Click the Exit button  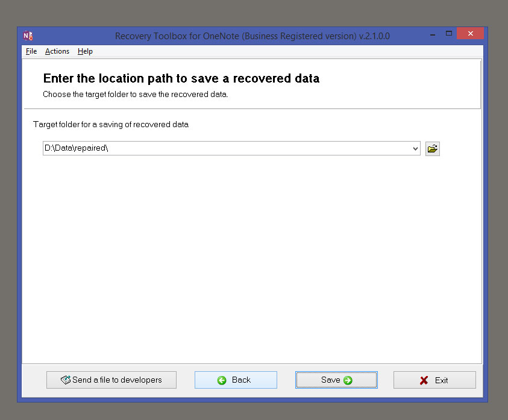(x=434, y=380)
